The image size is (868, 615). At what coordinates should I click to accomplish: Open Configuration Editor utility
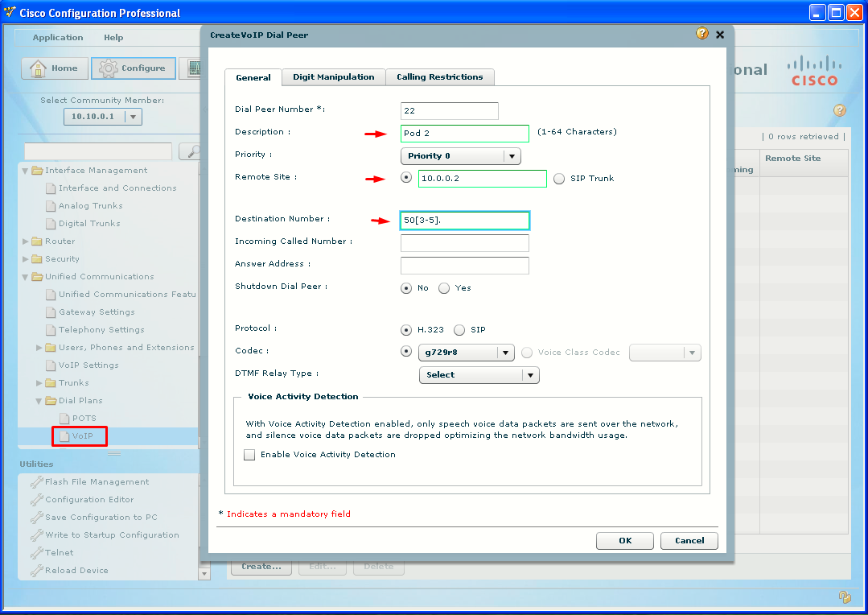(x=89, y=499)
